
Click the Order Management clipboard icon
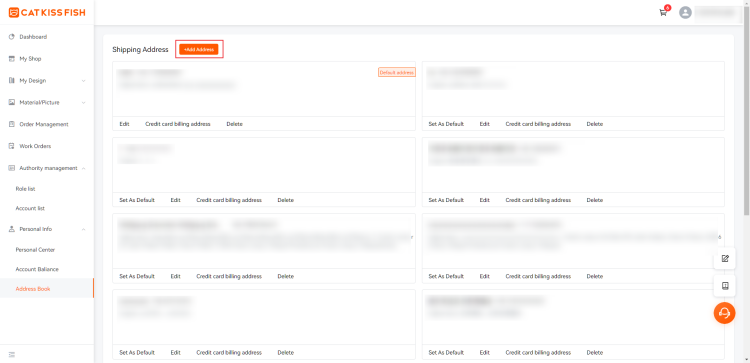(x=12, y=124)
